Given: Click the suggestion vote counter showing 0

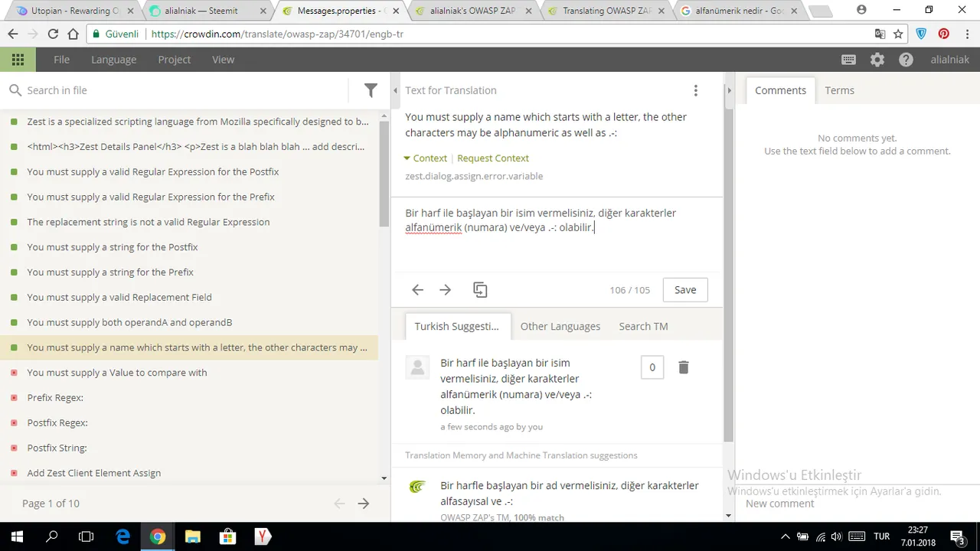Looking at the screenshot, I should pyautogui.click(x=652, y=367).
